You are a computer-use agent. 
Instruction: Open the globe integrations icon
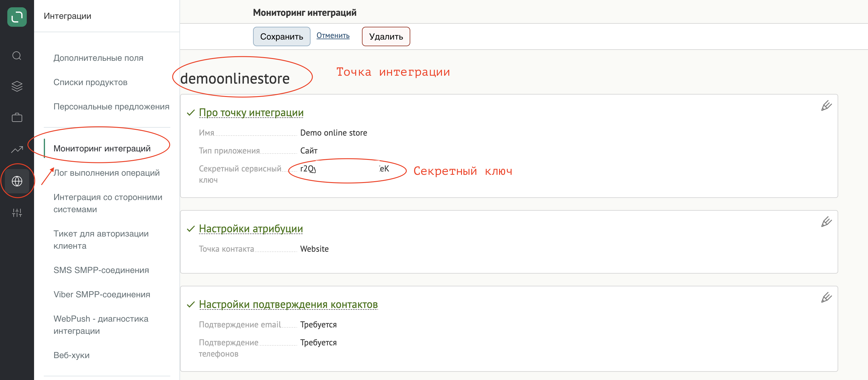tap(17, 181)
